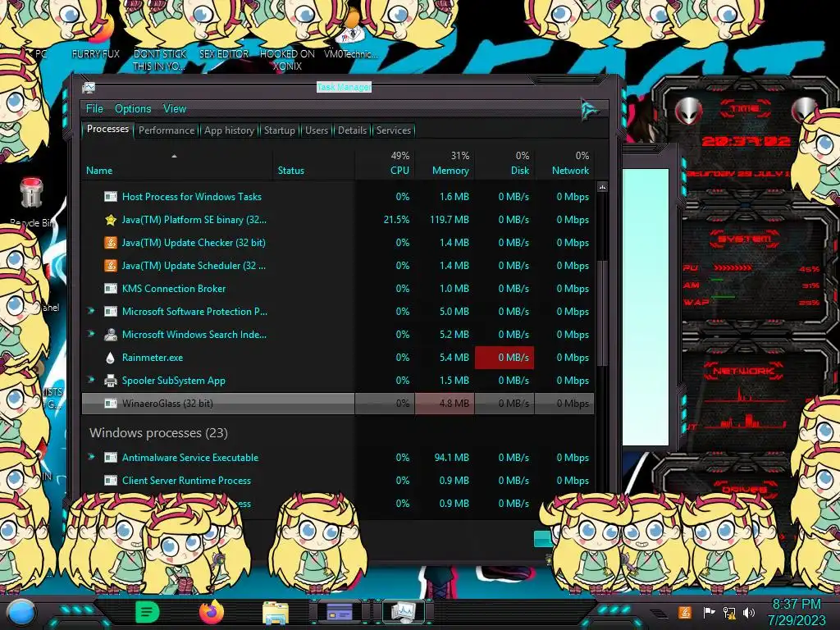This screenshot has width=840, height=630.
Task: Click the Rainmeter.exe droplet icon
Action: point(111,358)
